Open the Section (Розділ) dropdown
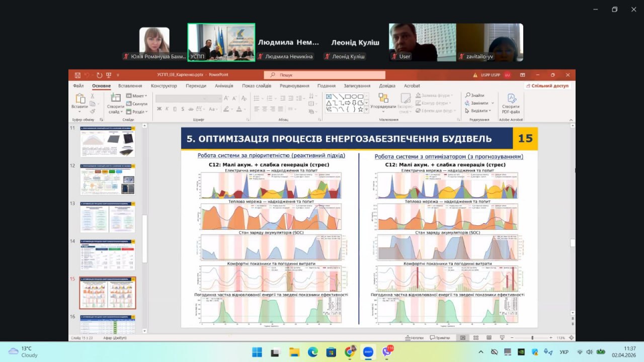The height and width of the screenshot is (362, 644). coord(137,112)
